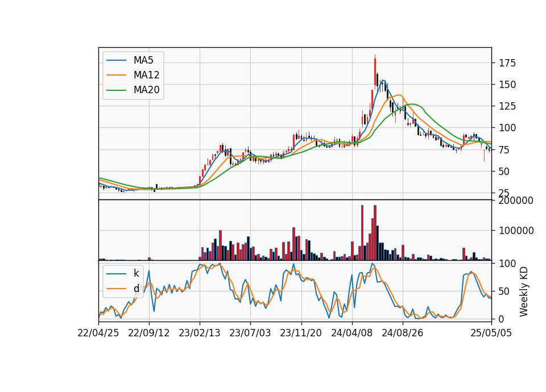Click the 125 price axis tick label
Viewport: 546px width, 392px height.
point(507,106)
